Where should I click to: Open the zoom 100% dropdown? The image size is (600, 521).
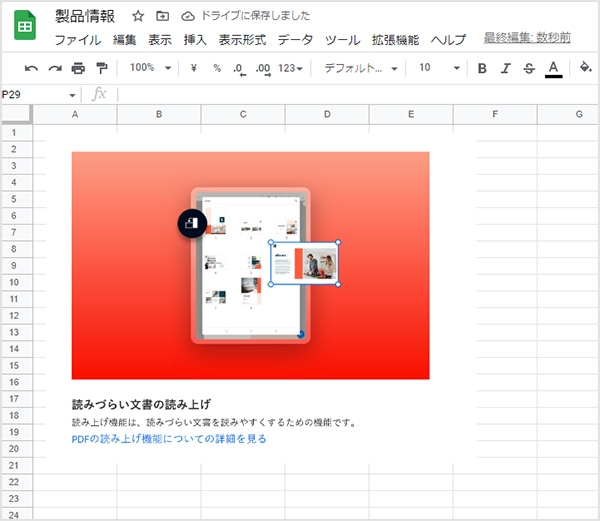click(x=150, y=68)
